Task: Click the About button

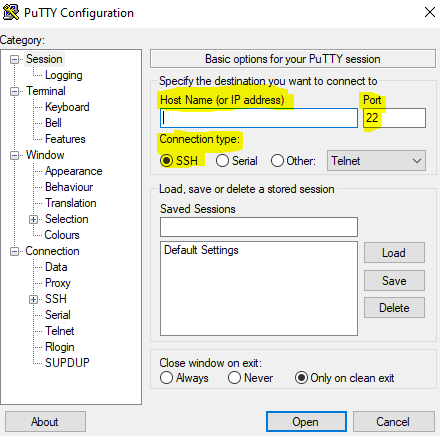Action: click(x=45, y=422)
